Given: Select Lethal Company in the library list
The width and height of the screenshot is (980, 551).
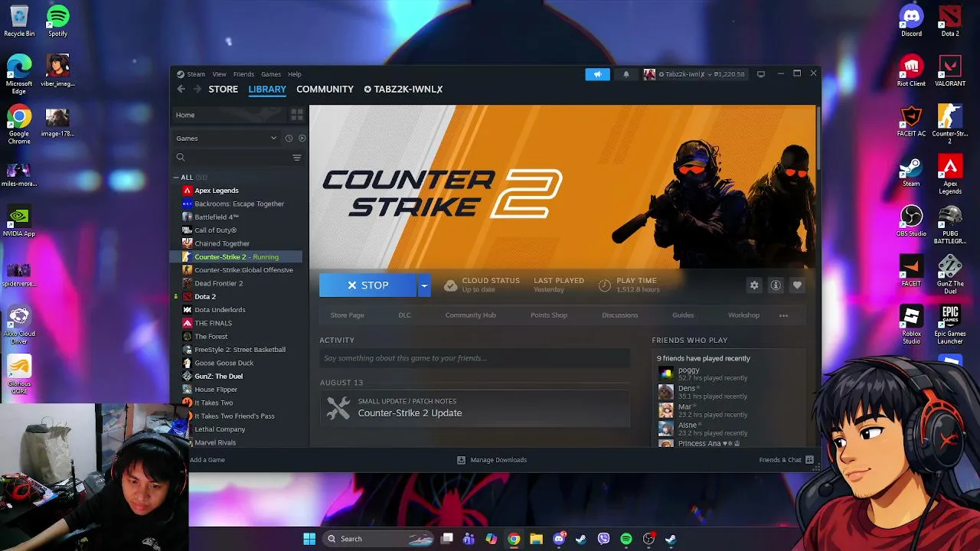Looking at the screenshot, I should pos(220,429).
